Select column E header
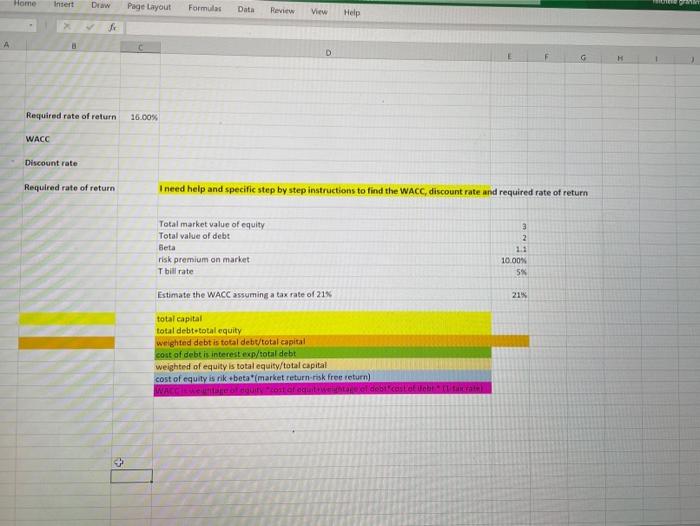 coord(509,56)
